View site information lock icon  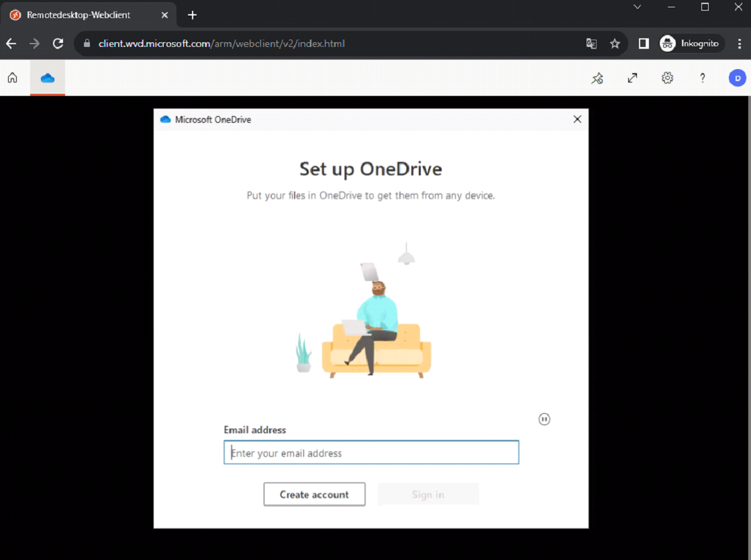tap(87, 44)
